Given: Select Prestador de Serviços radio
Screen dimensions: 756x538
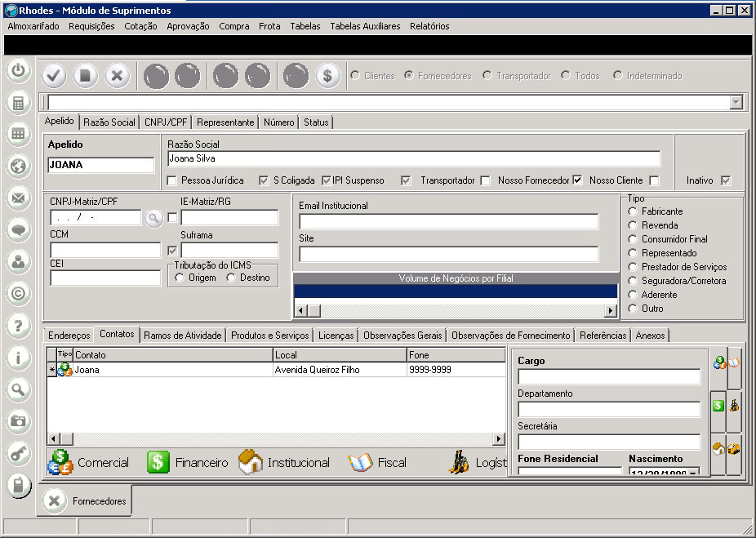Looking at the screenshot, I should pyautogui.click(x=633, y=267).
